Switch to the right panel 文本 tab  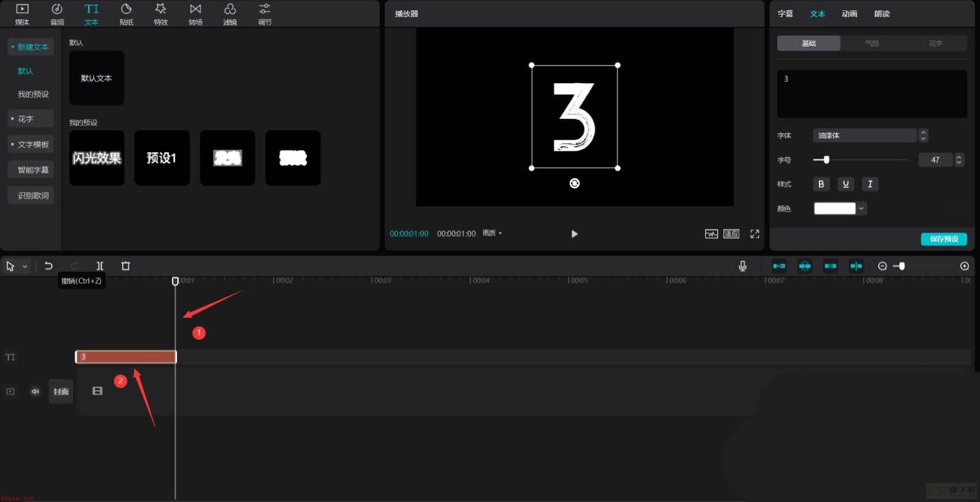click(x=818, y=13)
